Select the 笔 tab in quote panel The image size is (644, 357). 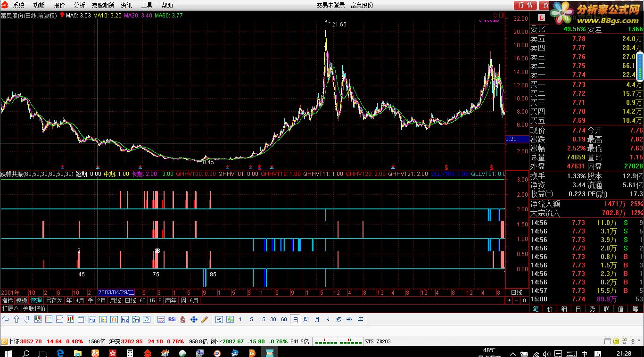click(536, 309)
